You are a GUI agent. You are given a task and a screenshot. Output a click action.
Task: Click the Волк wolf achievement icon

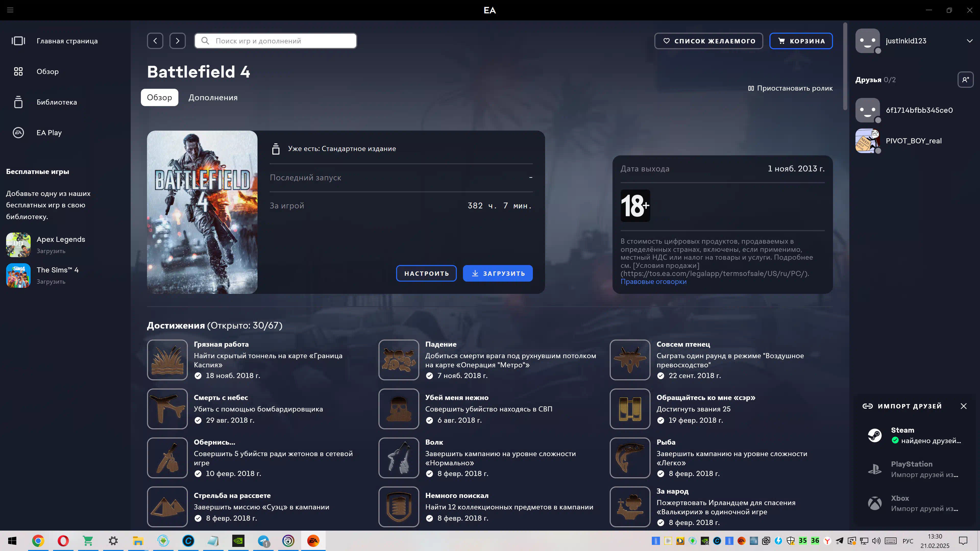pyautogui.click(x=399, y=458)
